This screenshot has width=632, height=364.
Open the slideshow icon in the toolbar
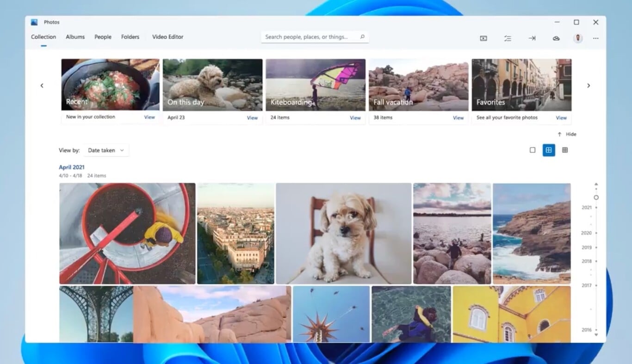tap(483, 38)
